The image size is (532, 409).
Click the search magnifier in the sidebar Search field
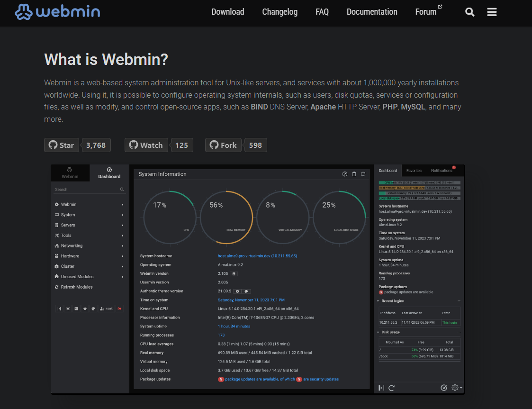122,190
